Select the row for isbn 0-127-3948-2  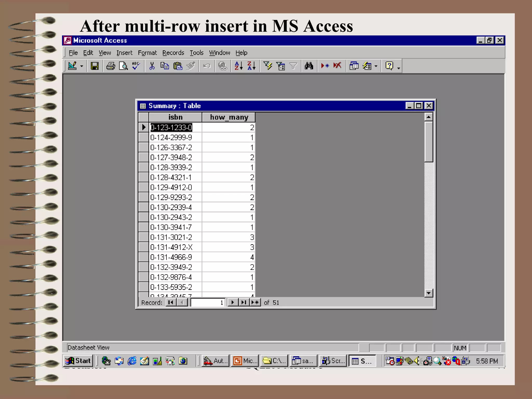pos(143,157)
